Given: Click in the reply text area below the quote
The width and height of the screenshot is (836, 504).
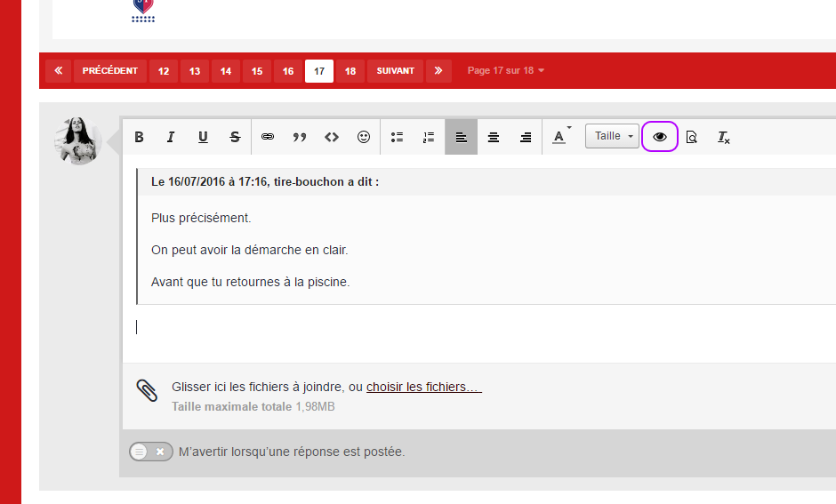Looking at the screenshot, I should click(x=480, y=333).
